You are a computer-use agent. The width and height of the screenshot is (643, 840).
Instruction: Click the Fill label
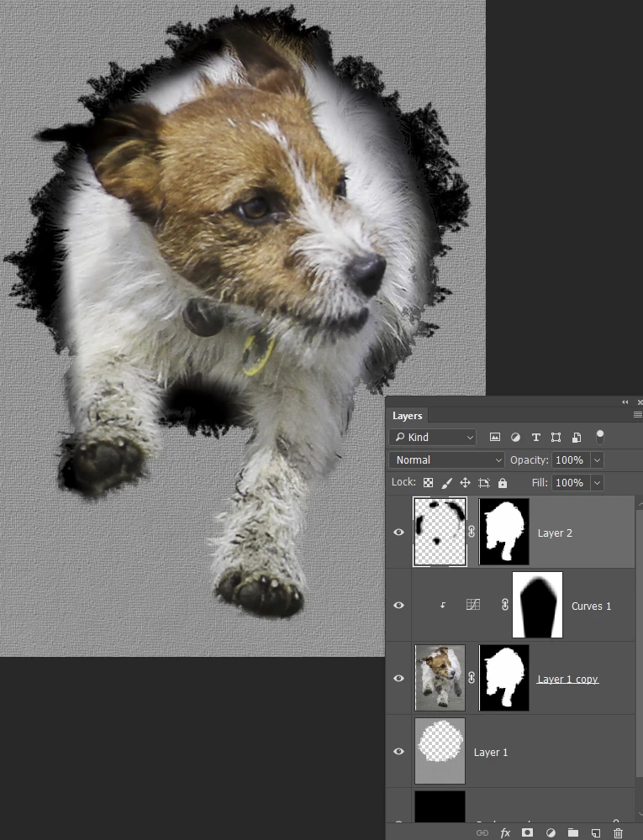pos(540,483)
